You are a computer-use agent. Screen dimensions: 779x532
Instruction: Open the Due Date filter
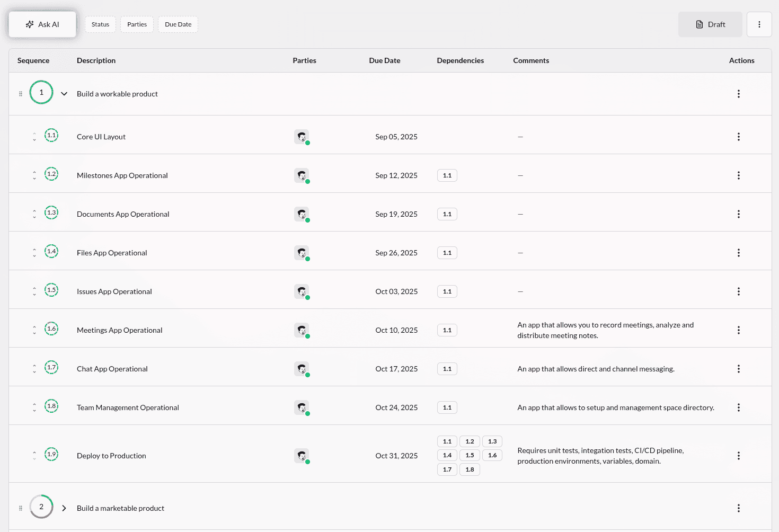pos(178,24)
